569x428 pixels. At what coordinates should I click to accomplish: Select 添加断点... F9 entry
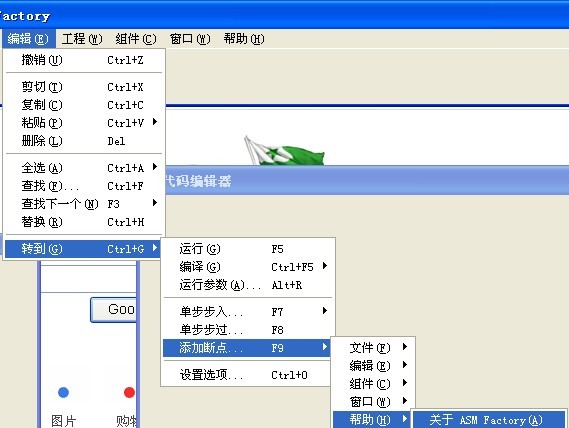click(247, 348)
